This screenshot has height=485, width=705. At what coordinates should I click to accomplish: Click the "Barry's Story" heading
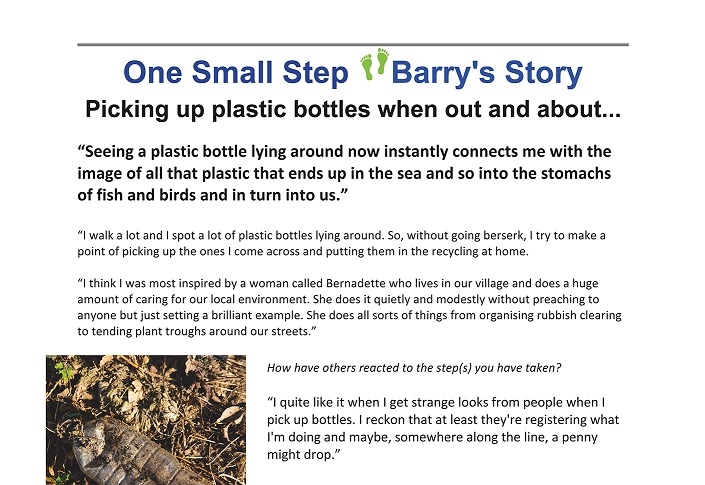point(487,72)
